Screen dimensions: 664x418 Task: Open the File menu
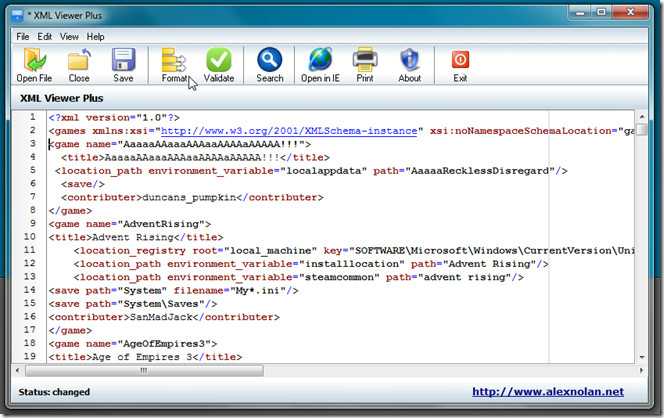point(22,37)
